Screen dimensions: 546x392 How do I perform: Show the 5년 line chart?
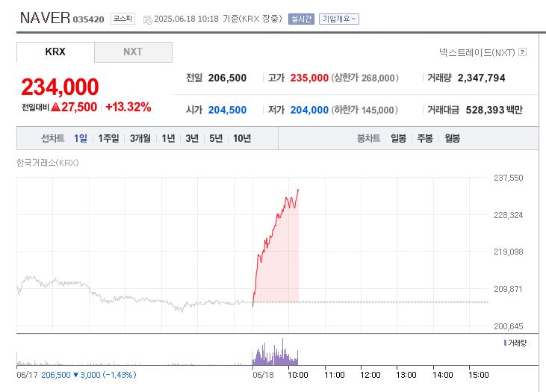216,138
